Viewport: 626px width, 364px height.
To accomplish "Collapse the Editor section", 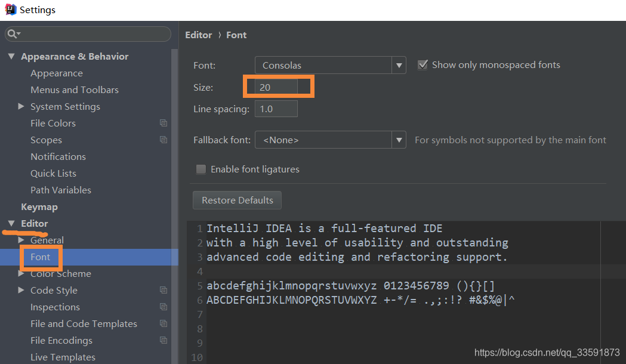I will (x=11, y=223).
